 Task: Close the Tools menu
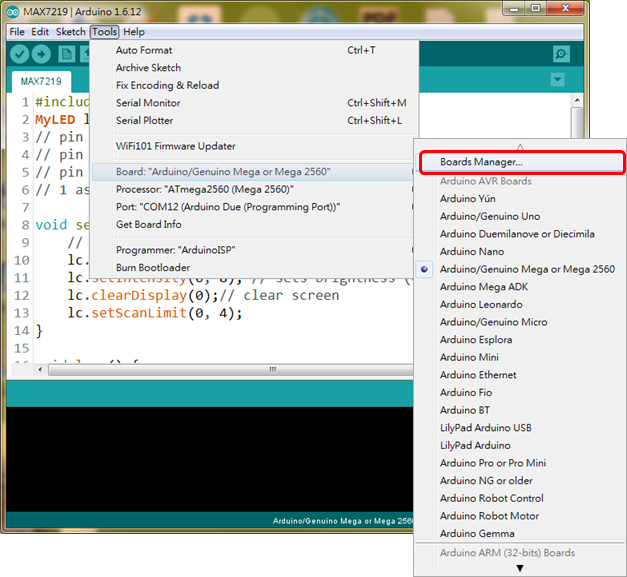(104, 32)
